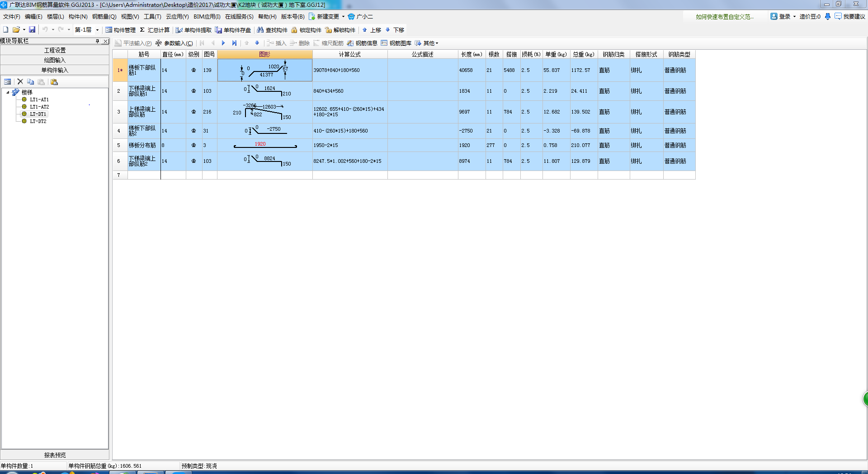The height and width of the screenshot is (474, 868).
Task: Open 查找构件 find component binoculars
Action: (272, 30)
